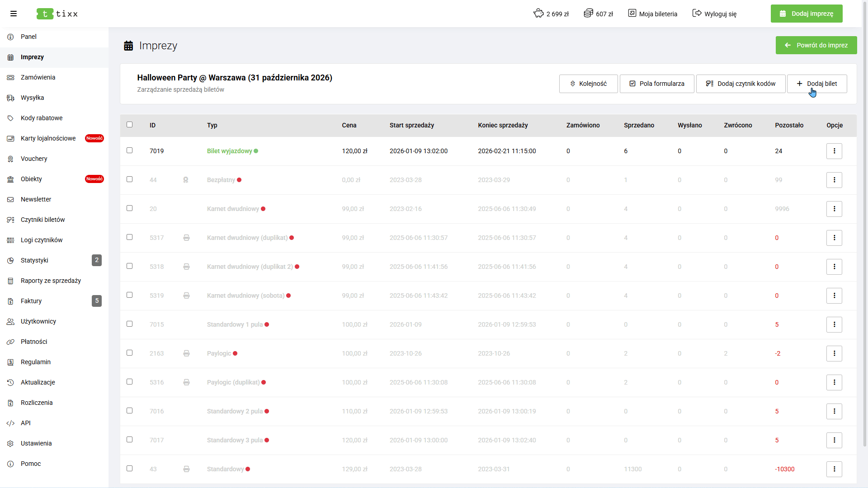This screenshot has height=488, width=868.
Task: Tick the checkbox for ticket 7015
Action: tap(130, 324)
